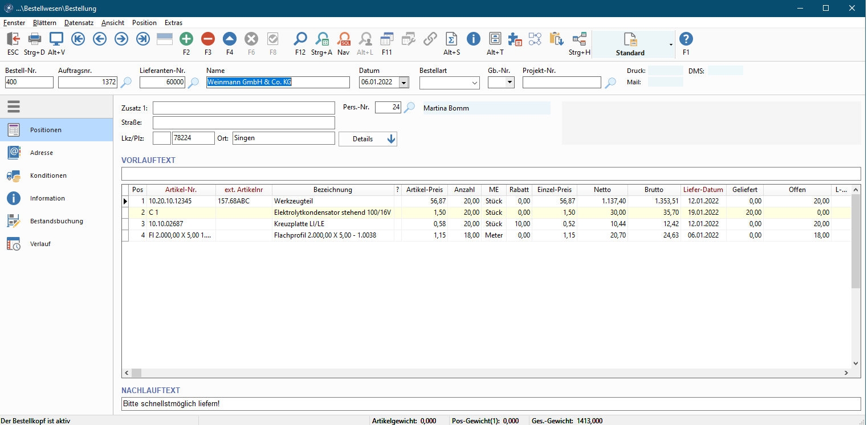
Task: Go to the next record arrow
Action: point(121,39)
